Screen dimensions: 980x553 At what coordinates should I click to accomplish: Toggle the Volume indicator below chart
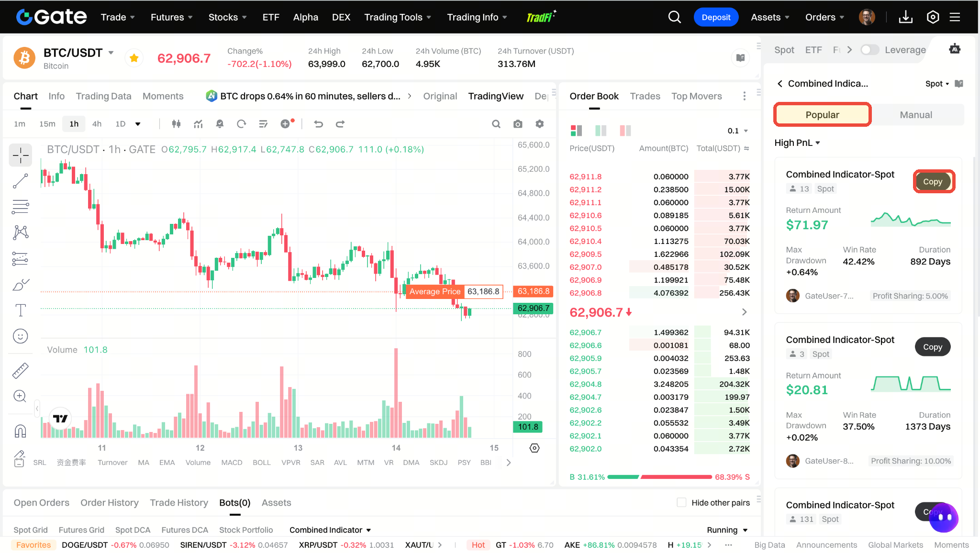point(198,463)
